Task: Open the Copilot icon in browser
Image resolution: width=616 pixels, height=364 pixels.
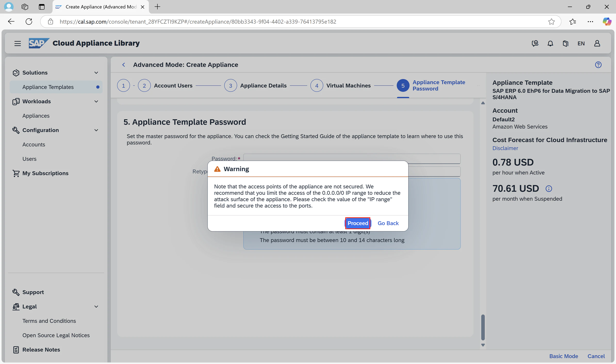Action: 607,21
